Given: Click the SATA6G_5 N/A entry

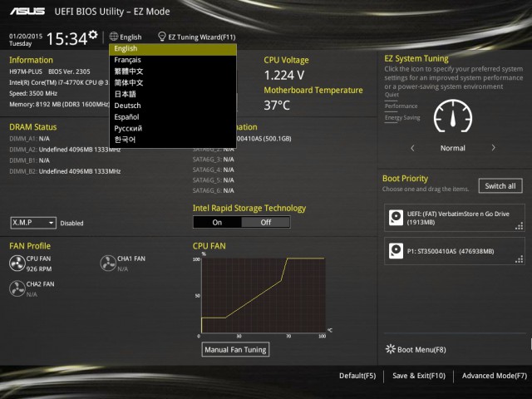Looking at the screenshot, I should [x=213, y=180].
